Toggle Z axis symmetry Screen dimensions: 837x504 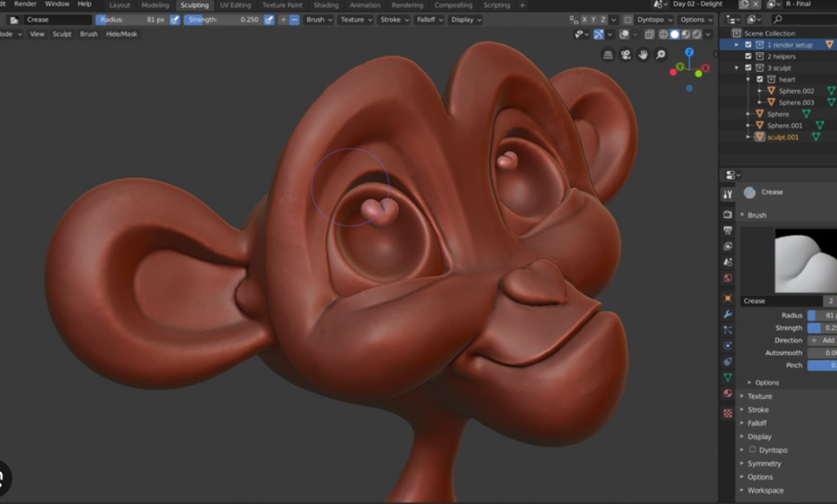(x=602, y=20)
